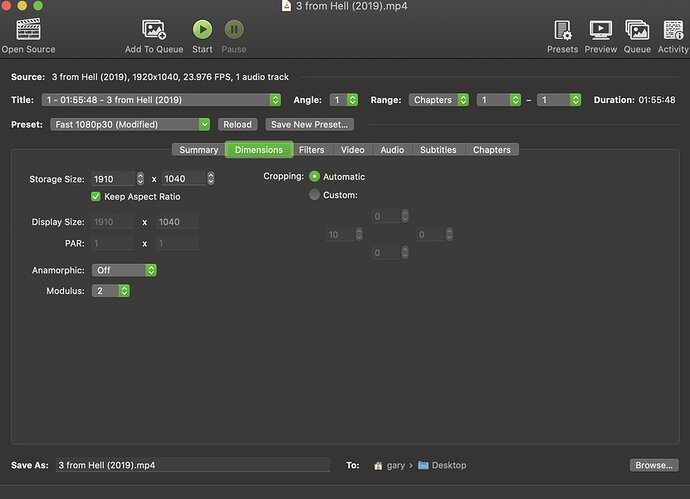
Task: Open the end chapter dropdown
Action: coord(559,100)
